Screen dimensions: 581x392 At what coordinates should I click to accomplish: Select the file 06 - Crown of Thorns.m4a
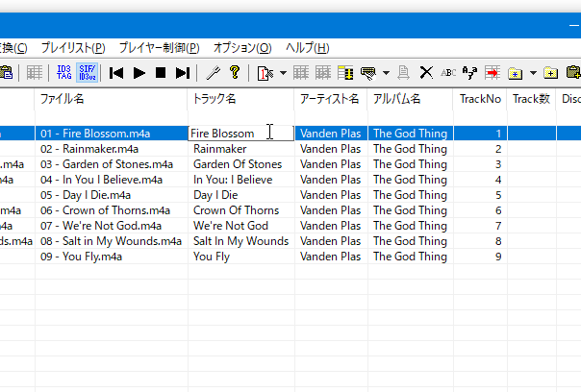105,210
